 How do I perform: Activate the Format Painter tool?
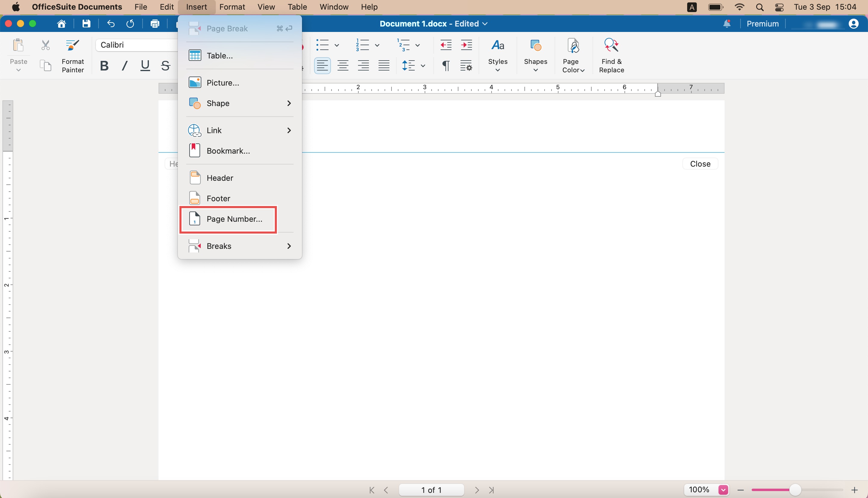pyautogui.click(x=73, y=56)
